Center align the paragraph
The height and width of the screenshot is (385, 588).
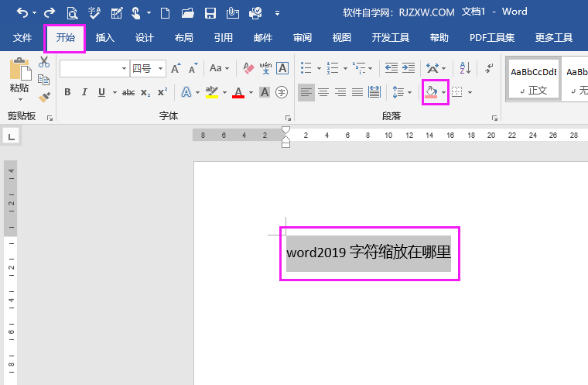[323, 92]
